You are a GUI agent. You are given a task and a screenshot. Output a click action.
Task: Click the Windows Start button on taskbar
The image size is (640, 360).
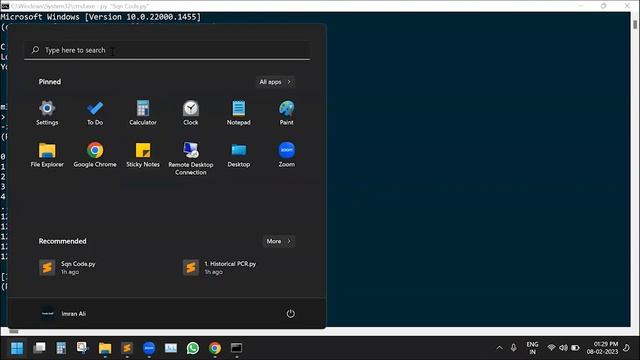click(17, 348)
